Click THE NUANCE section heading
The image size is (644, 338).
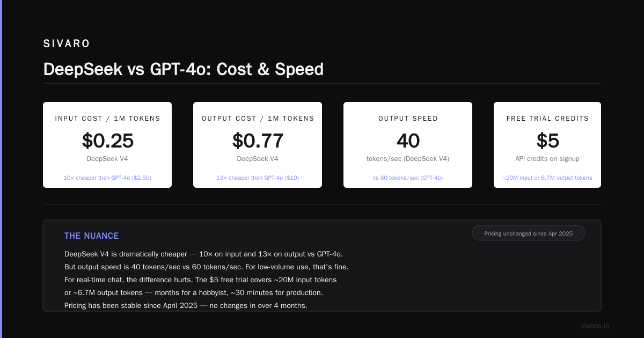click(91, 236)
